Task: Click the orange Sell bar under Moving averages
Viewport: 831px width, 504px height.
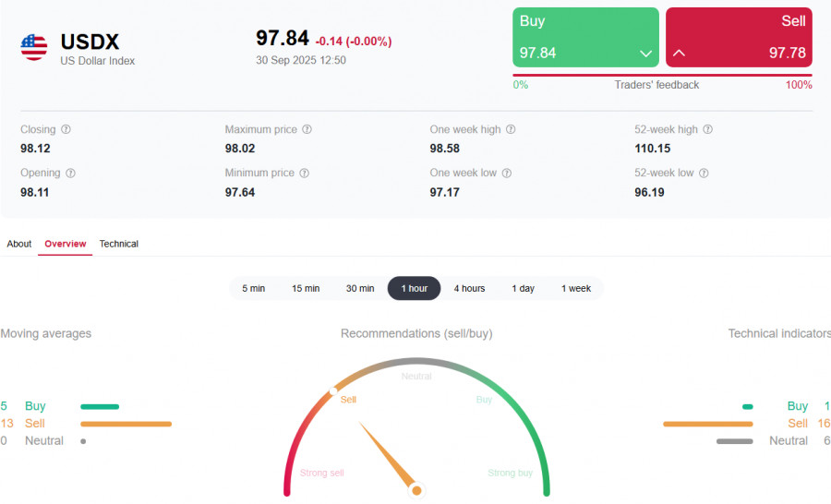Action: [126, 424]
